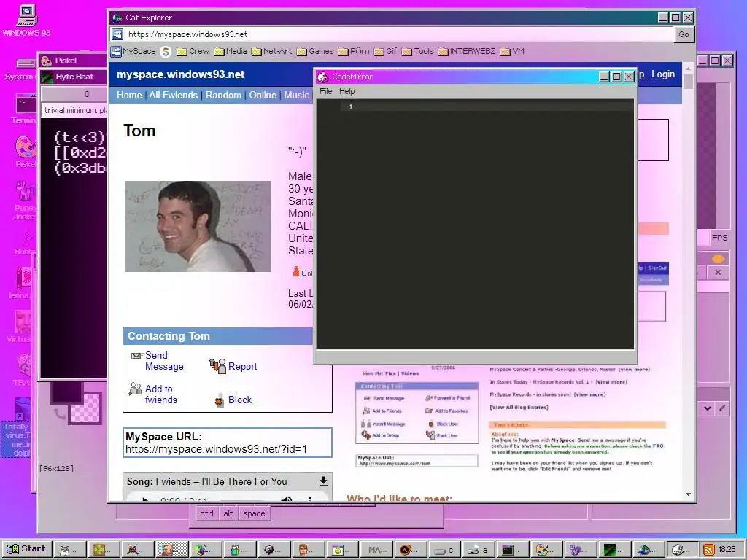The image size is (747, 560).
Task: Open CodeMirror Help menu
Action: coord(347,91)
